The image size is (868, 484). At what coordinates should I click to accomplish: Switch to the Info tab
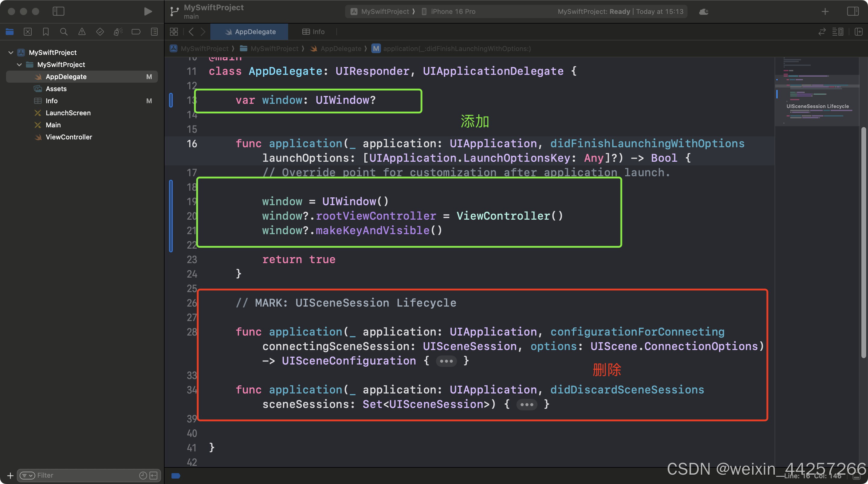(313, 31)
